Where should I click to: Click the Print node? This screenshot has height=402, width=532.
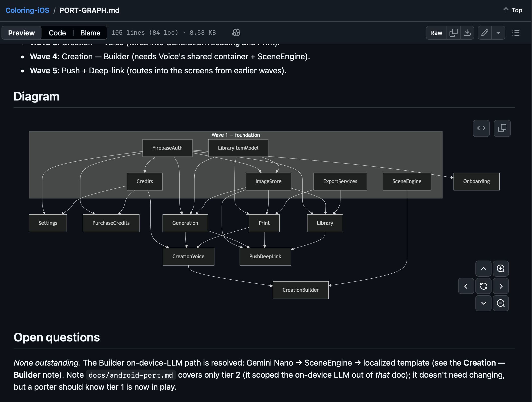click(264, 223)
